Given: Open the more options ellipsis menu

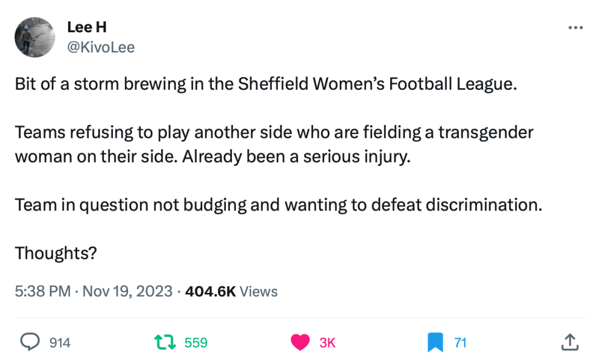Looking at the screenshot, I should pyautogui.click(x=574, y=27).
